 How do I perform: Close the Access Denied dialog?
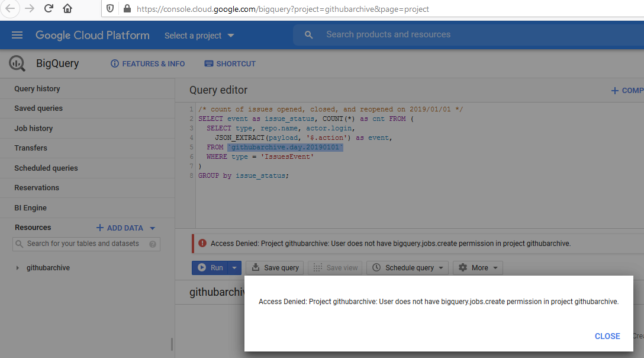point(607,336)
